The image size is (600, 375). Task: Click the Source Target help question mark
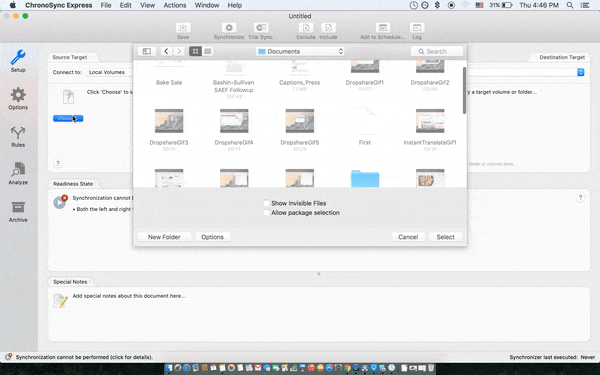(58, 163)
